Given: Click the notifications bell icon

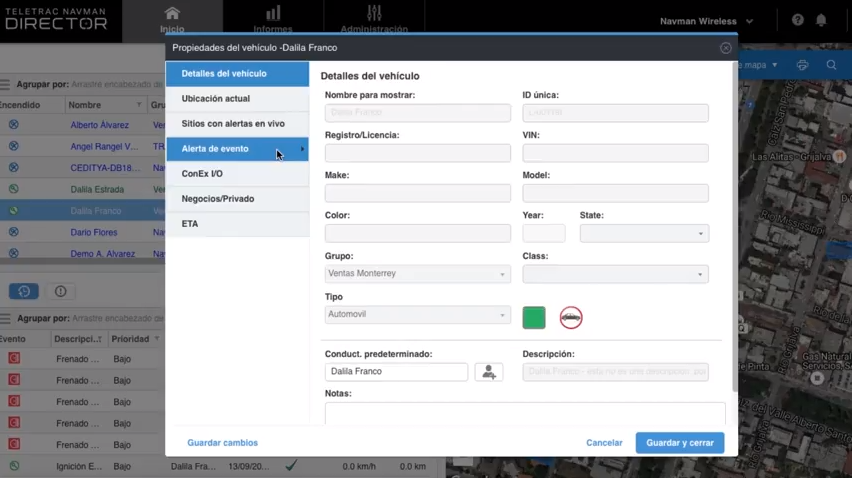Looking at the screenshot, I should [821, 20].
